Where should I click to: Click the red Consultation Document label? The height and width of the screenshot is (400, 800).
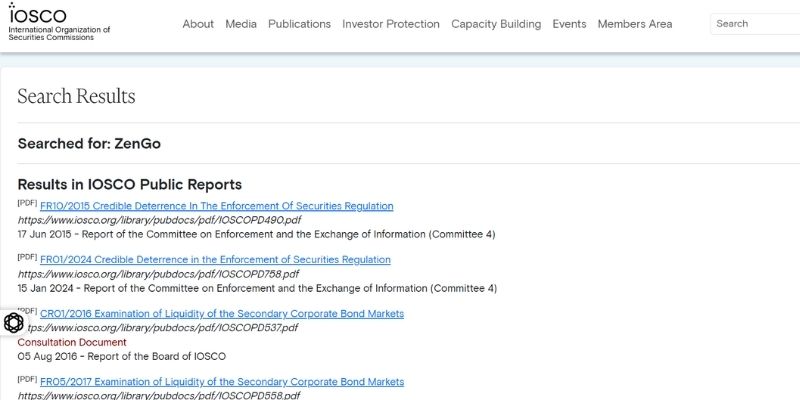pos(72,342)
